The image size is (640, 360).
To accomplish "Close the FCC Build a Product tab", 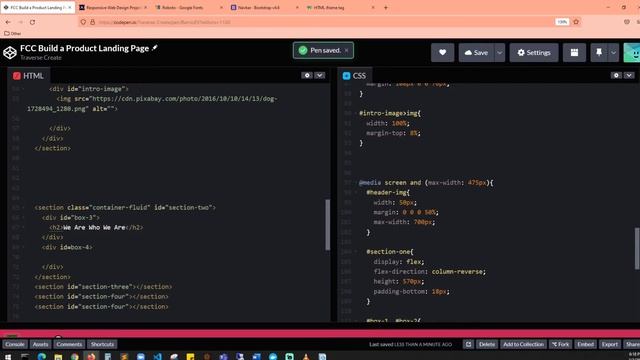I will 70,7.
